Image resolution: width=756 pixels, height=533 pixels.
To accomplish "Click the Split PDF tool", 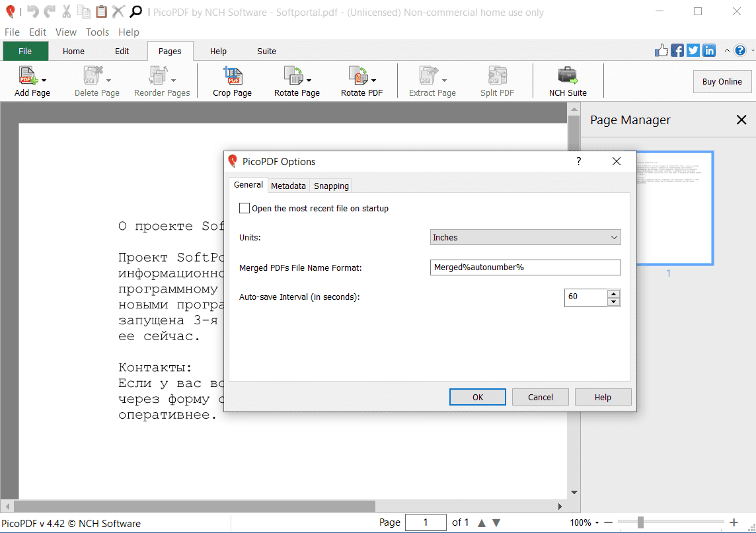I will [x=497, y=81].
